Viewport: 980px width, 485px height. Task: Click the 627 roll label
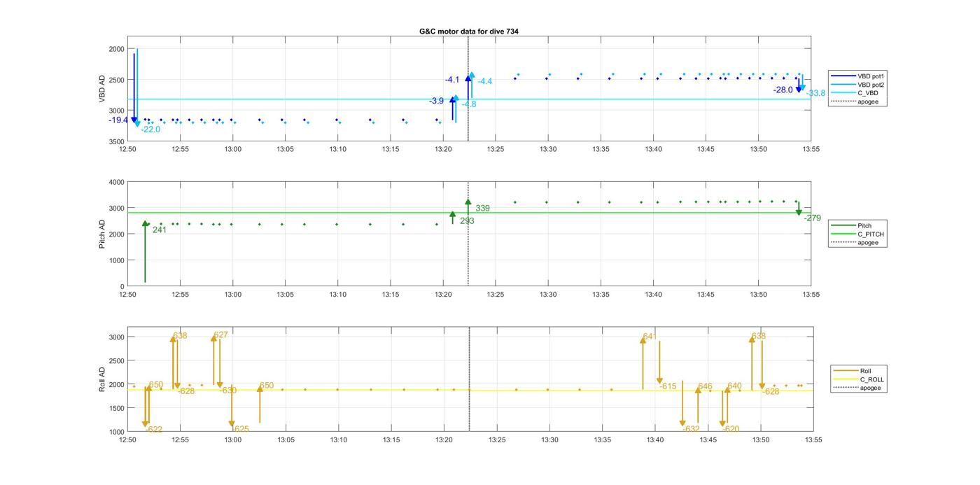click(221, 335)
